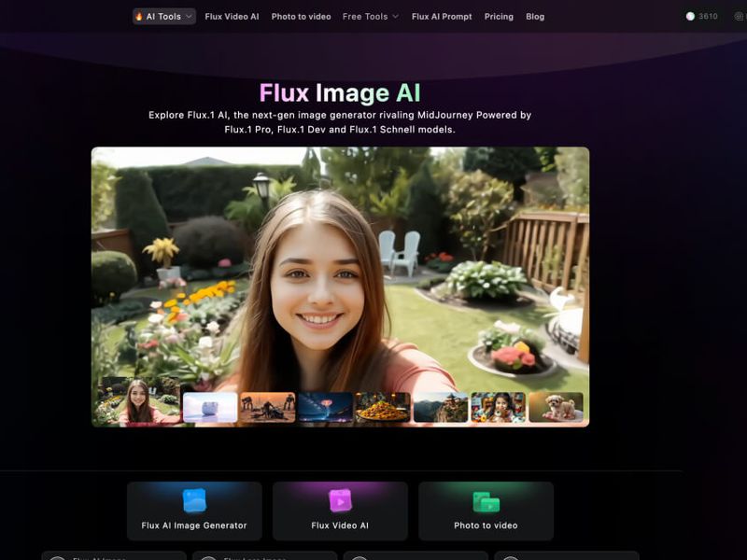Select Photo to video in the navigation bar
This screenshot has height=560, width=747.
(299, 16)
